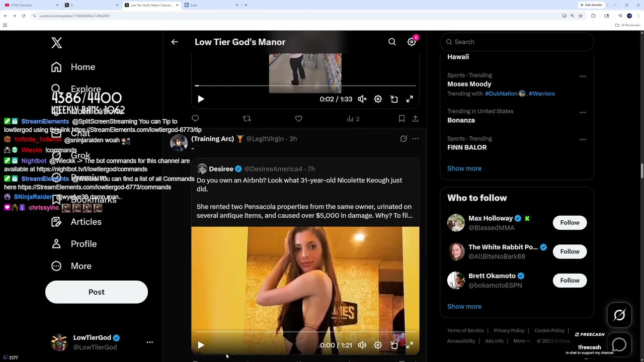Search within the community
The image size is (644, 362).
[x=392, y=42]
